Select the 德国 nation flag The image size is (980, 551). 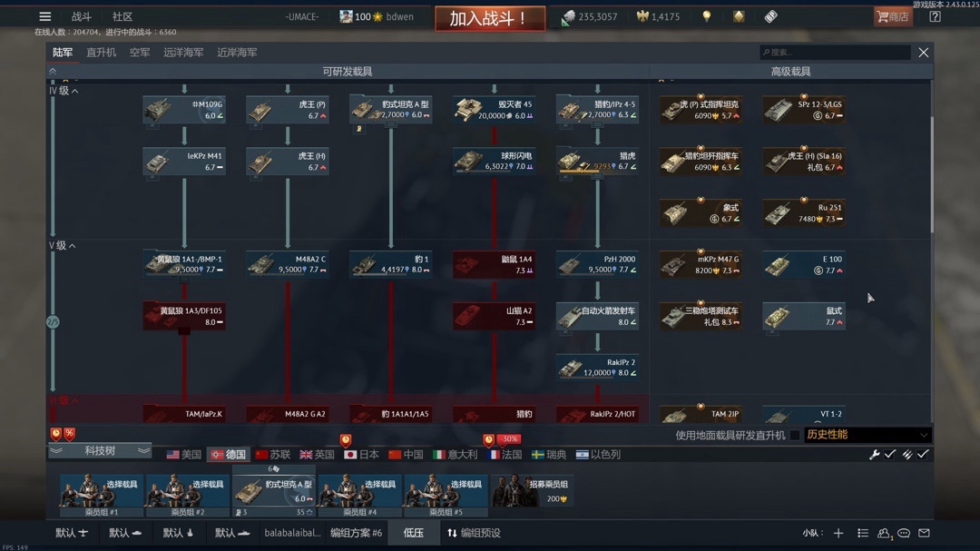[228, 455]
